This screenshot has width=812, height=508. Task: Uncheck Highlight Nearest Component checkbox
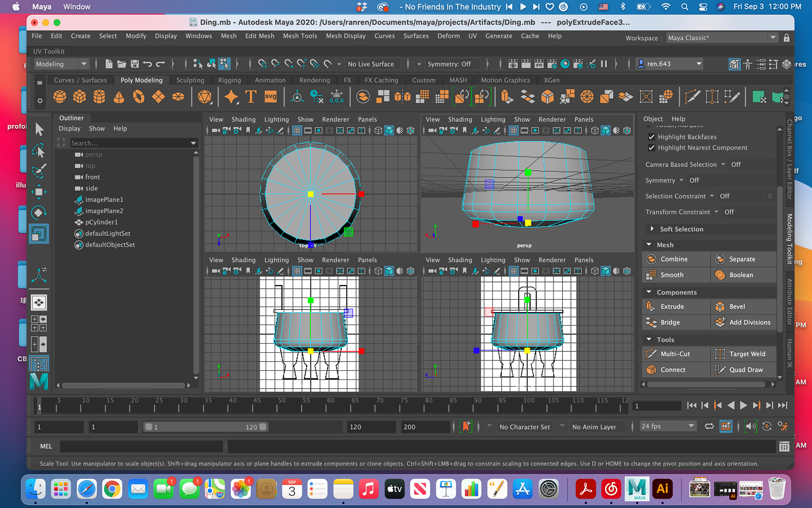point(651,148)
